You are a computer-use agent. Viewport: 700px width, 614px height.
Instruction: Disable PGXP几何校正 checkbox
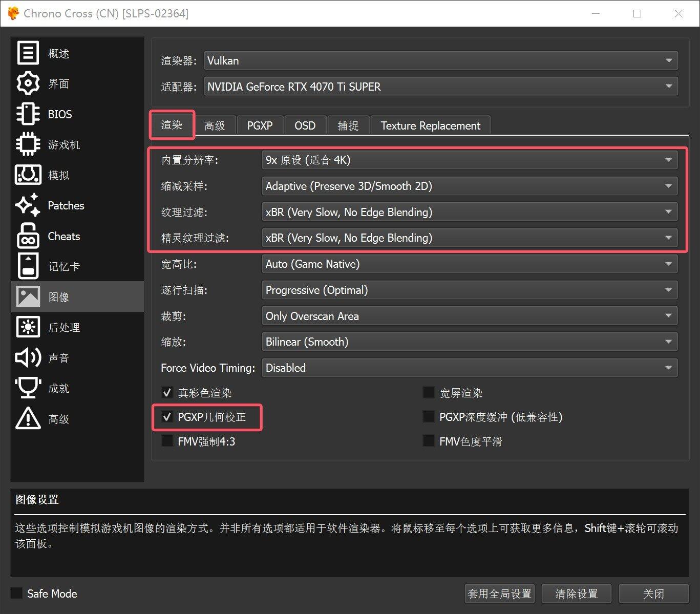click(x=167, y=417)
